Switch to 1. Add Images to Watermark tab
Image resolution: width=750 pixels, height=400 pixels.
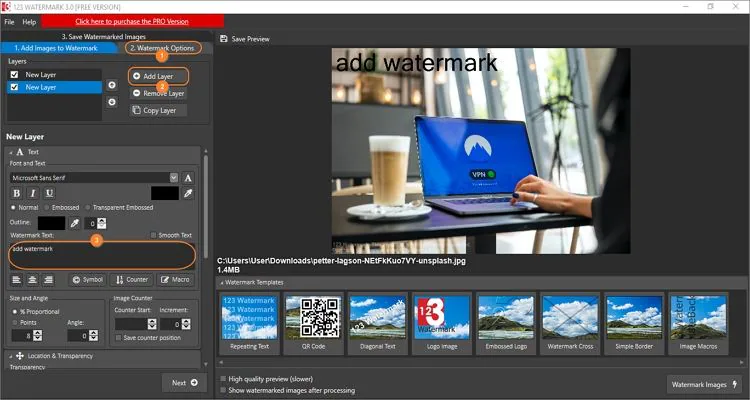(56, 48)
